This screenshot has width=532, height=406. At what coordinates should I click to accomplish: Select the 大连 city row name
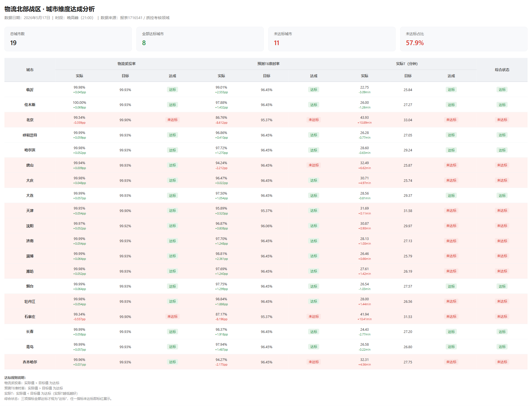pos(30,196)
